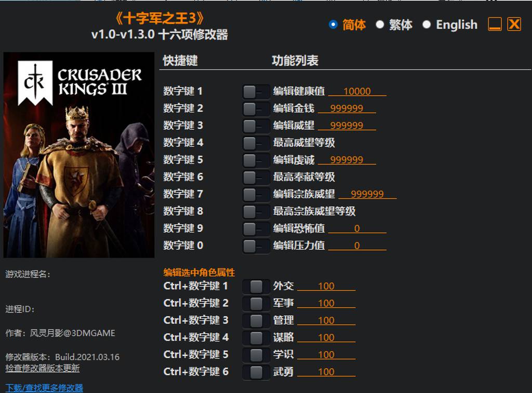The height and width of the screenshot is (393, 532).
Task: Toggle the 管理 attribute switch
Action: coord(256,321)
